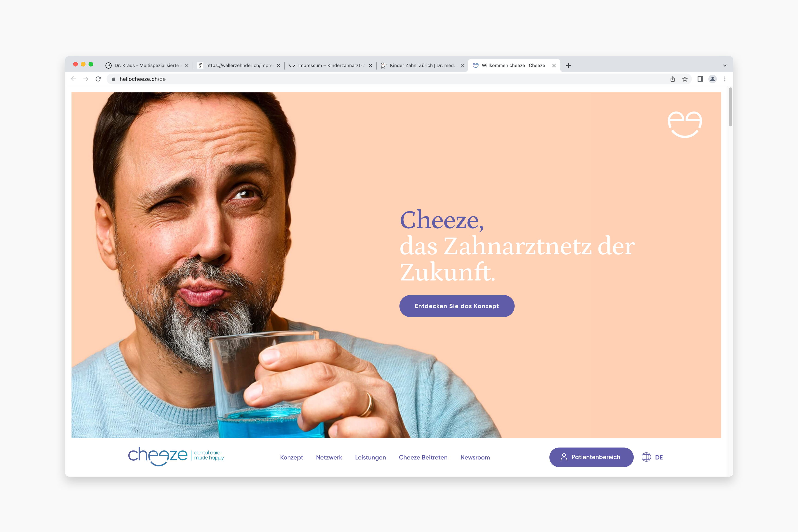
Task: Expand the tab search chevron
Action: (725, 66)
